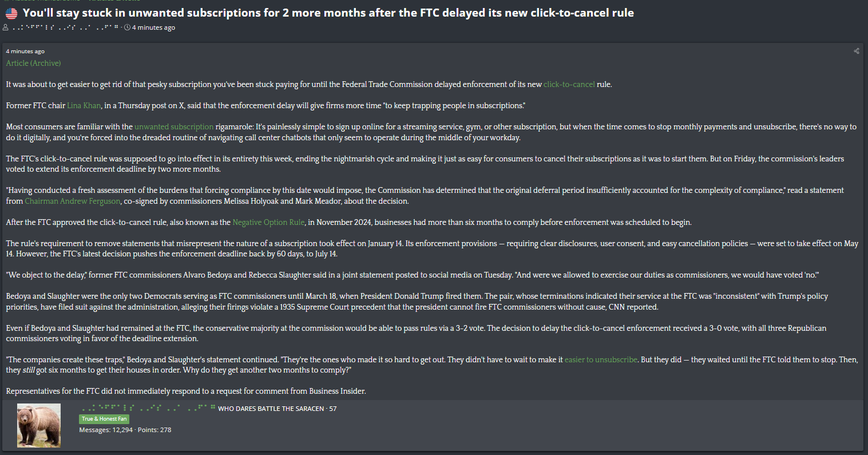Open the bear avatar profile picture
The height and width of the screenshot is (455, 868).
pyautogui.click(x=39, y=425)
